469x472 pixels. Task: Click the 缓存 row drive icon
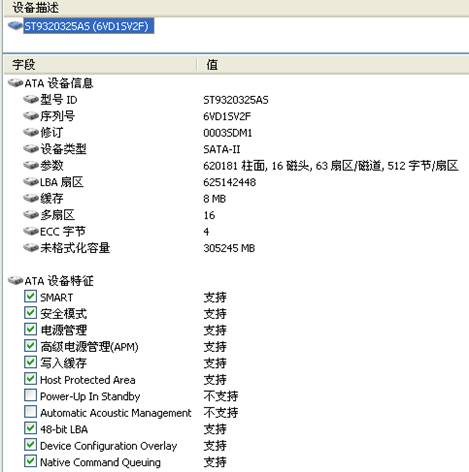(x=31, y=198)
